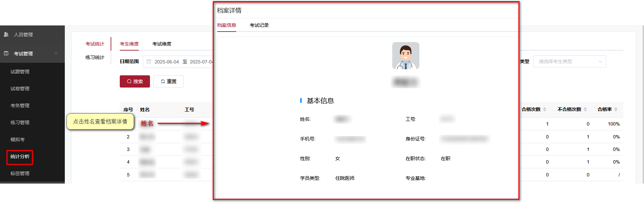
Task: Open the 请选择考生类型 dropdown
Action: pyautogui.click(x=570, y=61)
